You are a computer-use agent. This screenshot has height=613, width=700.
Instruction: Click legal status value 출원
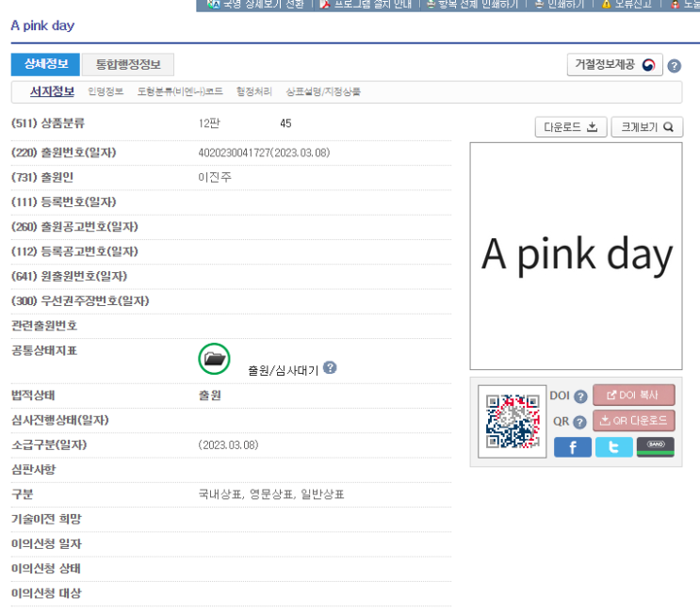(x=209, y=395)
